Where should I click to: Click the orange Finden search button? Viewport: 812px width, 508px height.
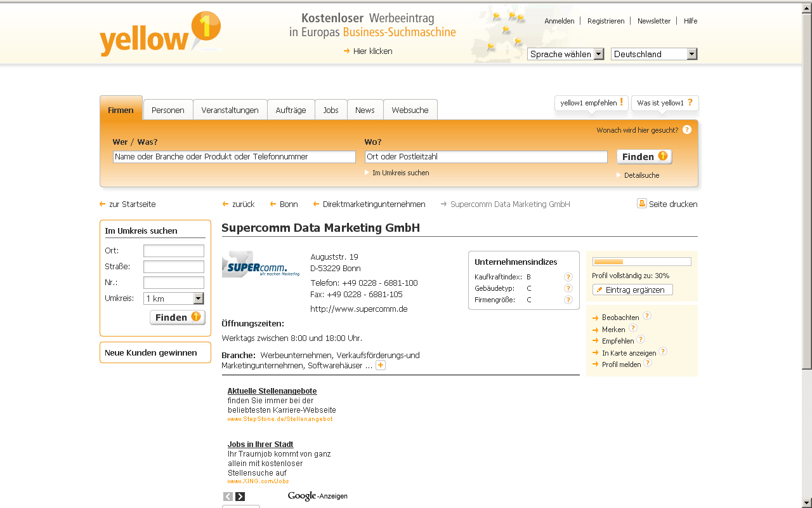645,157
